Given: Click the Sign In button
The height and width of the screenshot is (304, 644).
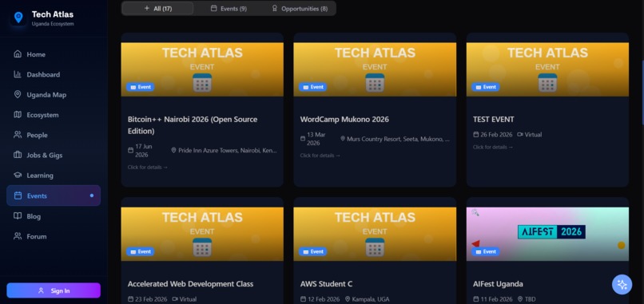Looking at the screenshot, I should 54,290.
